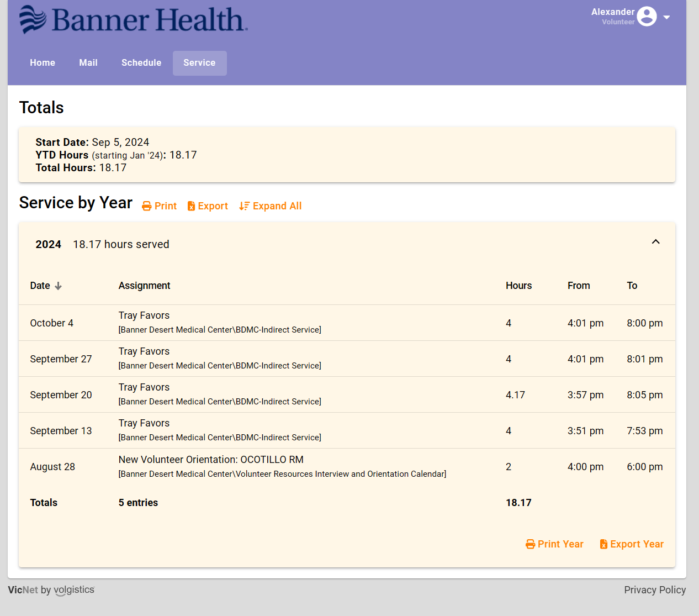Click the Assignment column header
699x616 pixels.
coord(144,286)
